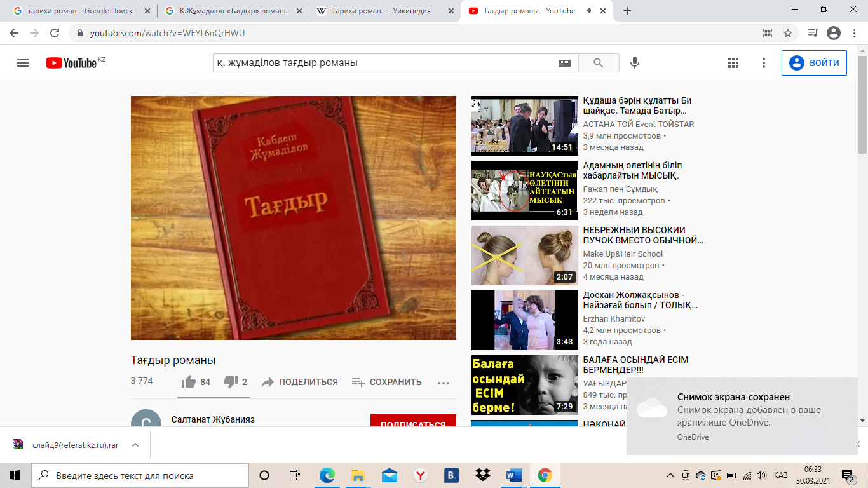Image resolution: width=868 pixels, height=488 pixels.
Task: Open video Құдаша бәрін құлатты
Action: coord(637,105)
